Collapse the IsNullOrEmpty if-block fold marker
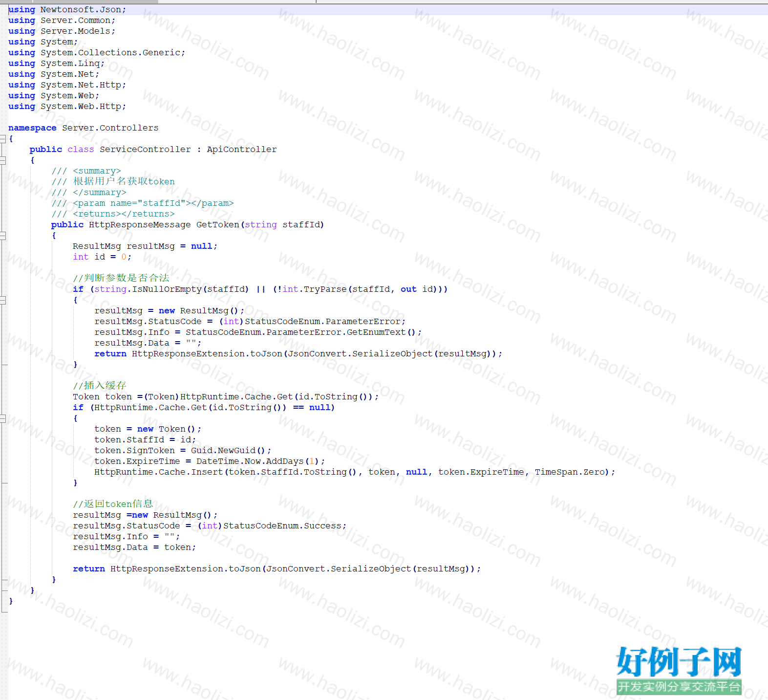Image resolution: width=768 pixels, height=700 pixels. coord(2,300)
